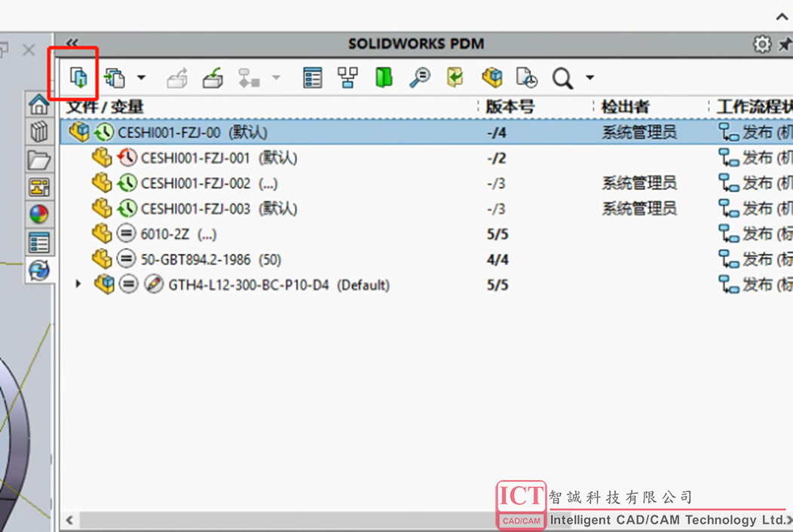Click the data card list toolbar icon
The width and height of the screenshot is (793, 532).
313,78
